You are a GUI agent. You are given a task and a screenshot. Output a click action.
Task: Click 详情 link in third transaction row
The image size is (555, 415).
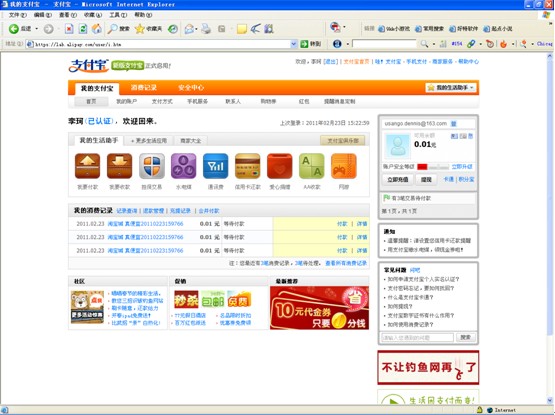[362, 251]
